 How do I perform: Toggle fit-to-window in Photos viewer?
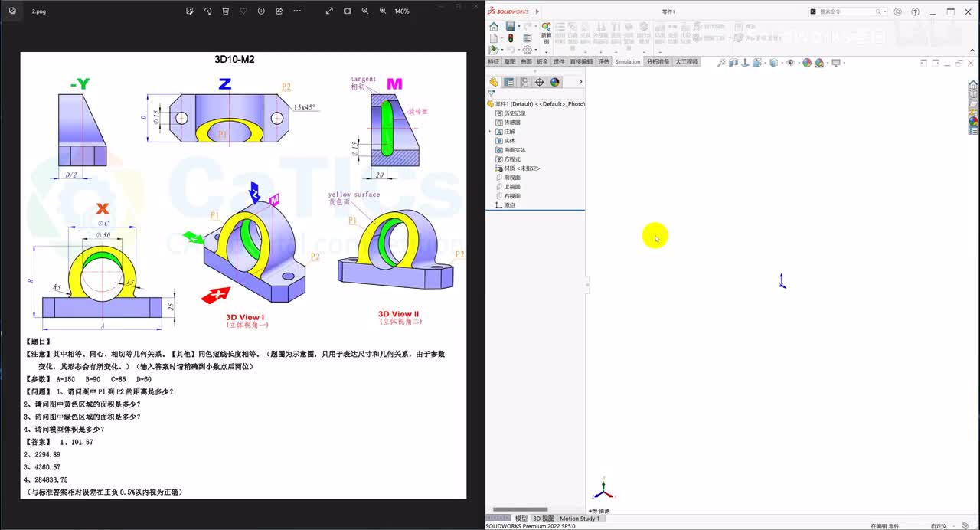(x=347, y=11)
